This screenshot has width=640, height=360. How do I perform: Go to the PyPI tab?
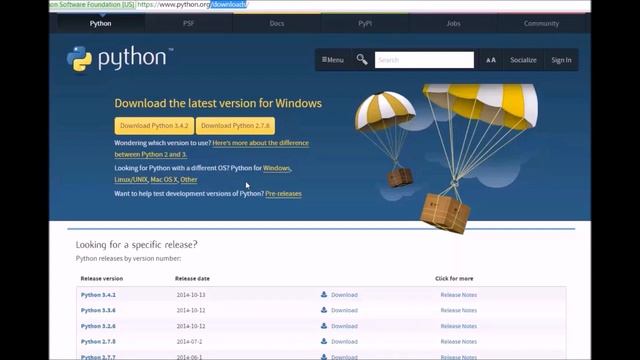[365, 23]
